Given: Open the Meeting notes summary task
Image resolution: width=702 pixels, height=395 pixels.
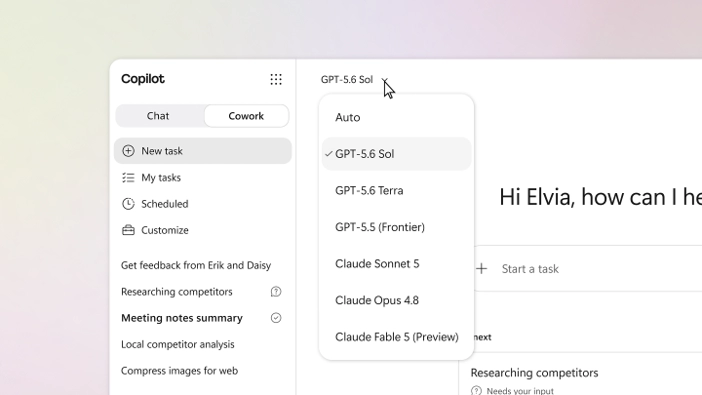Looking at the screenshot, I should click(182, 318).
